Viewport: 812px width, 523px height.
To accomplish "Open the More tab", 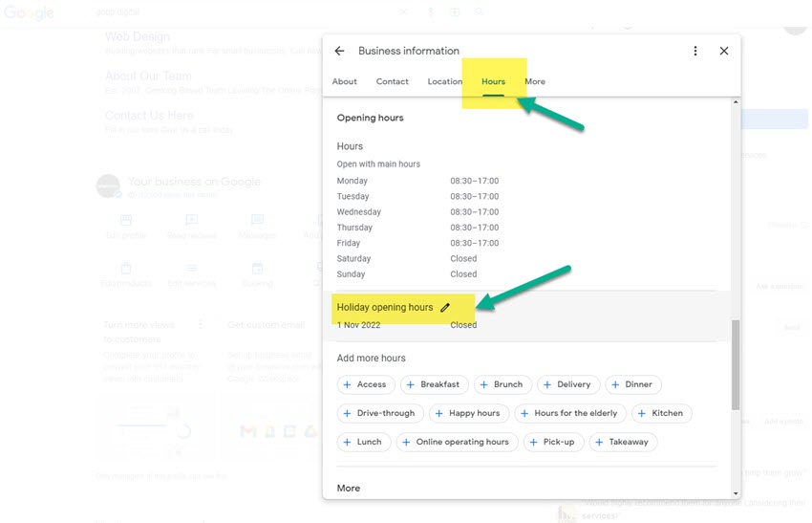I will [x=535, y=82].
